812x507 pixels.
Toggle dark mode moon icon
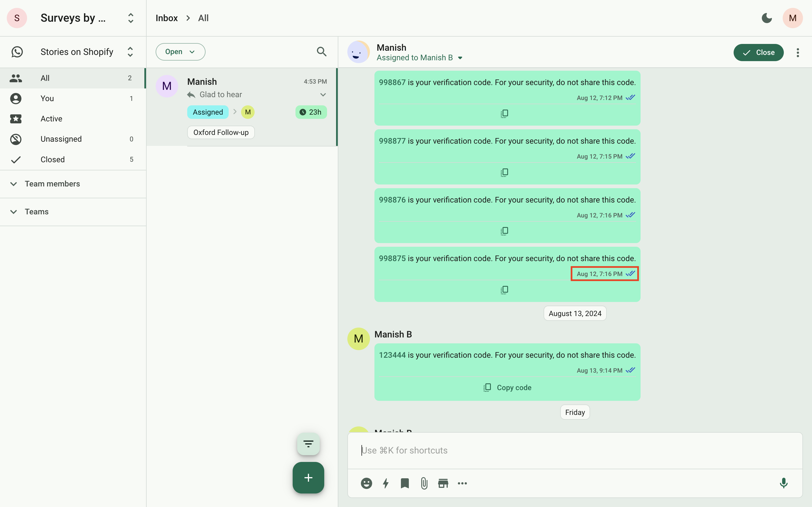767,18
